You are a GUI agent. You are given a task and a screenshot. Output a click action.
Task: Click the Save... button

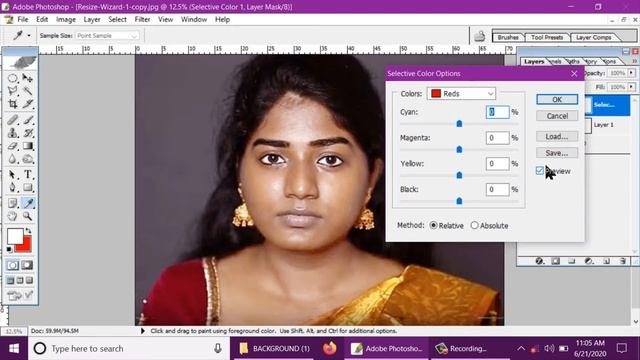point(557,153)
